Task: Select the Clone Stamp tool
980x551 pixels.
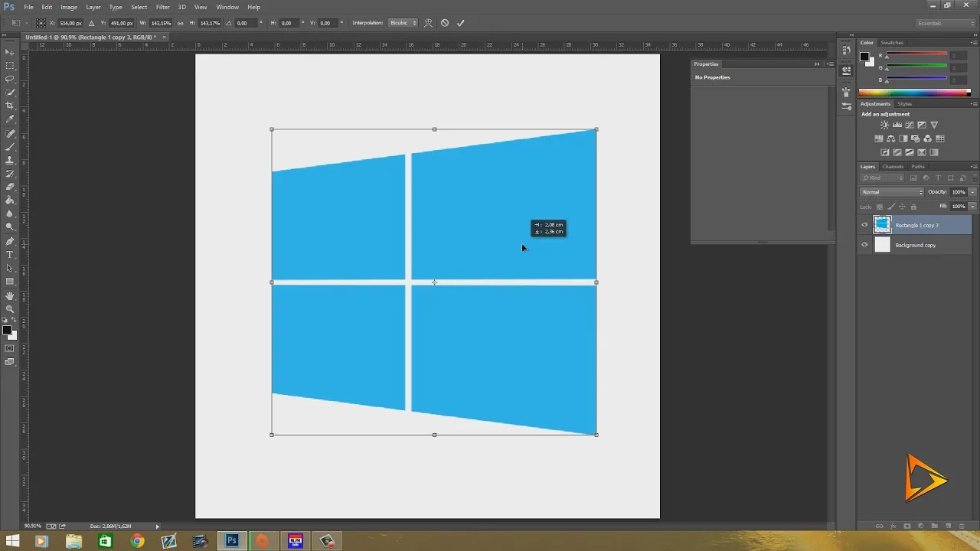Action: click(x=10, y=160)
